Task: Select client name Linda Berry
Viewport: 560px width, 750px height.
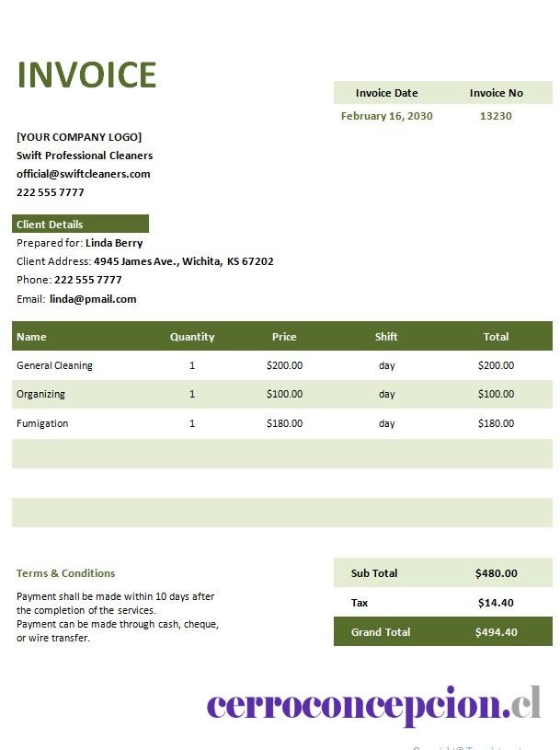Action: click(x=114, y=243)
